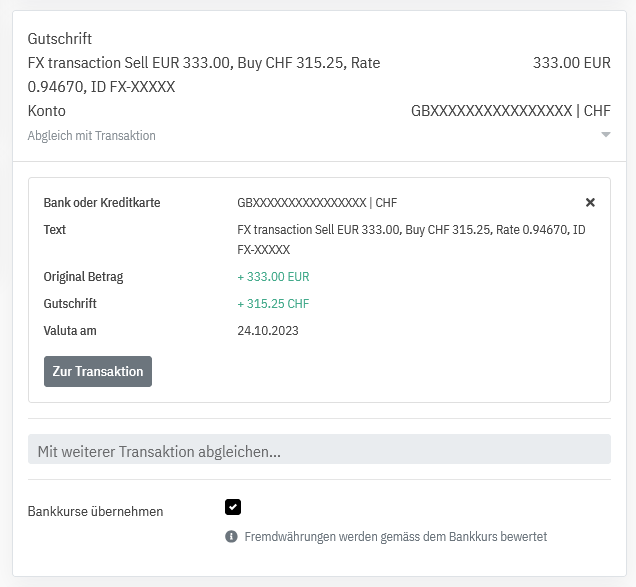The image size is (636, 587).
Task: Click the FX transaction description in header
Action: 204,75
